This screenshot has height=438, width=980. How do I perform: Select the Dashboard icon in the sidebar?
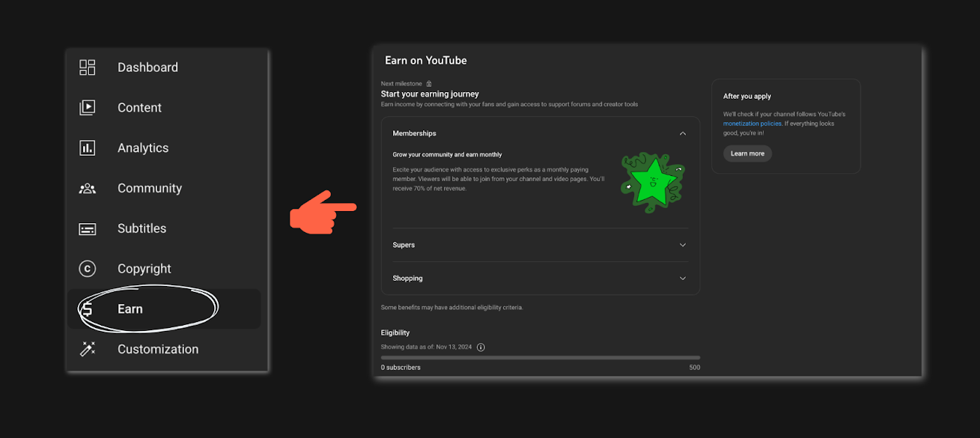coord(87,67)
